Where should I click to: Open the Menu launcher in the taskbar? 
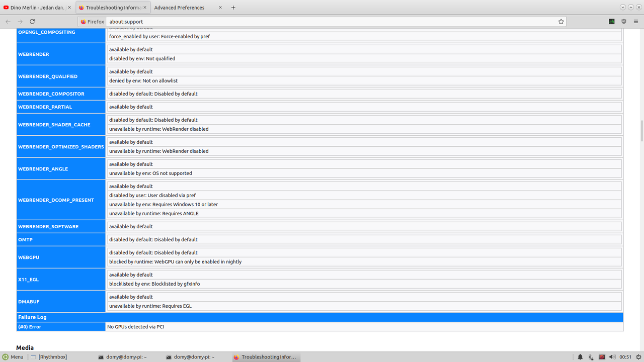click(x=13, y=357)
